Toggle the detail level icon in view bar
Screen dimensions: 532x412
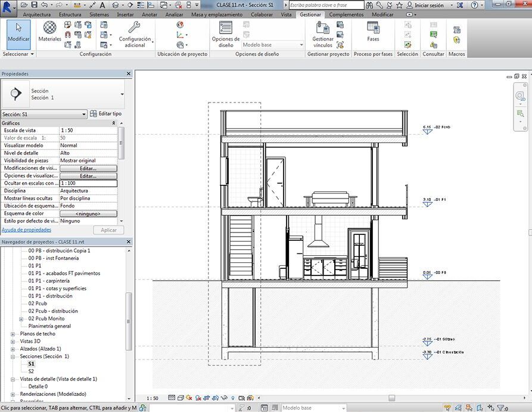point(172,398)
